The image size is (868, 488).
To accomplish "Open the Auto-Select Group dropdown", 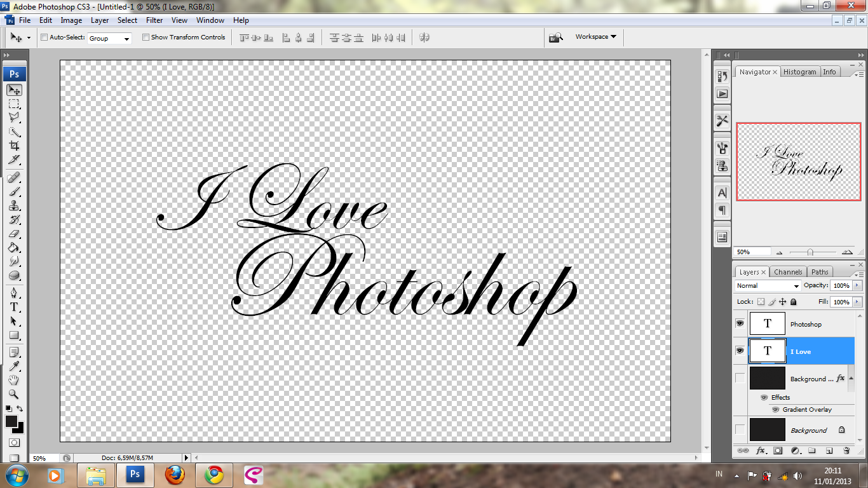I will point(109,38).
